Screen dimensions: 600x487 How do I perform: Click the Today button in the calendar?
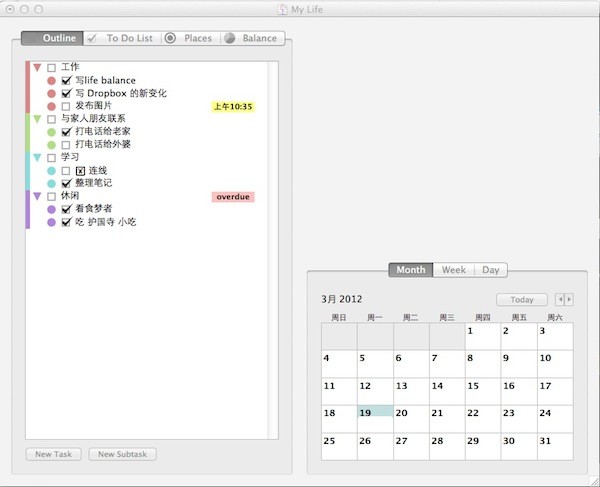pyautogui.click(x=521, y=300)
